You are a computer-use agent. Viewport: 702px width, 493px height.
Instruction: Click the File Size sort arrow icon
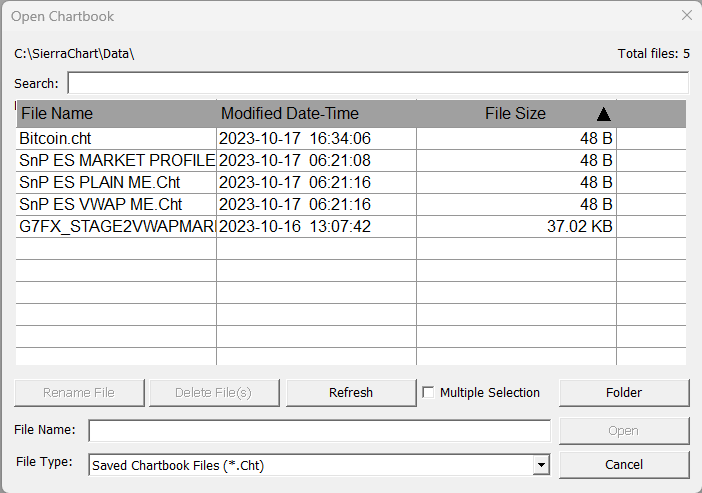[603, 114]
